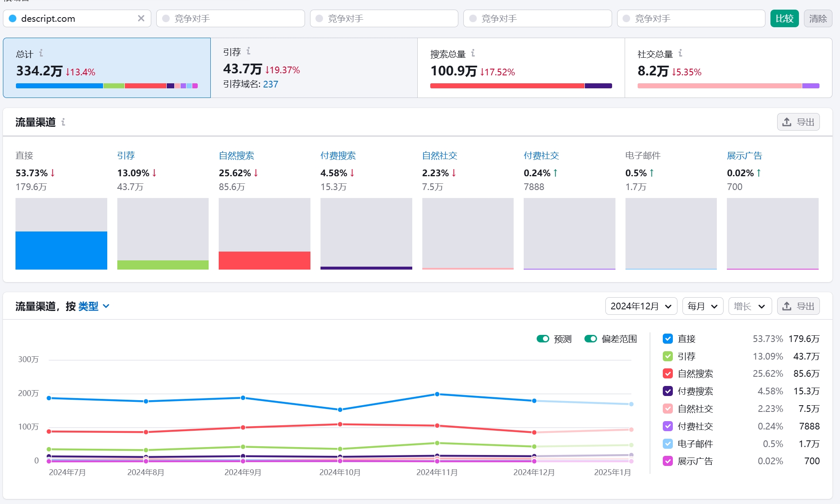Click info icon next to 总计

click(x=41, y=53)
